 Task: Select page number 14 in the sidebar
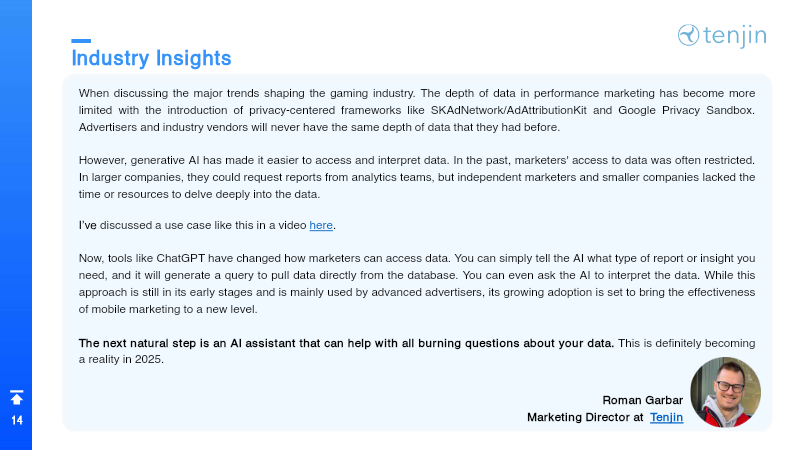coord(17,420)
